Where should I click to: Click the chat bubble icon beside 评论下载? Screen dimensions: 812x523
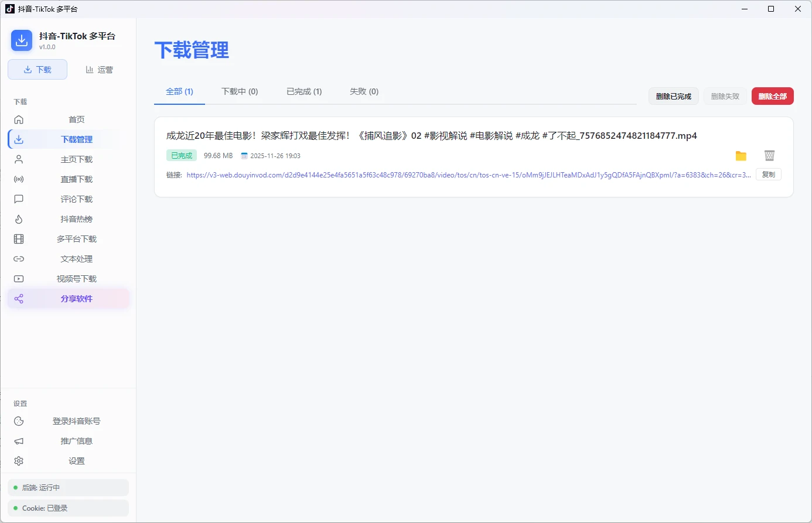[x=19, y=199]
